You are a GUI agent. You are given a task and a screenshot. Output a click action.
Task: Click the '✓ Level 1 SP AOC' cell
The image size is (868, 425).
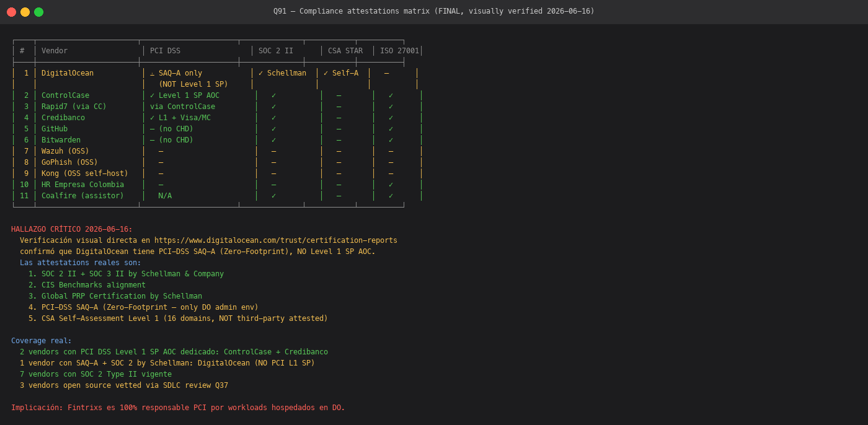(x=185, y=95)
